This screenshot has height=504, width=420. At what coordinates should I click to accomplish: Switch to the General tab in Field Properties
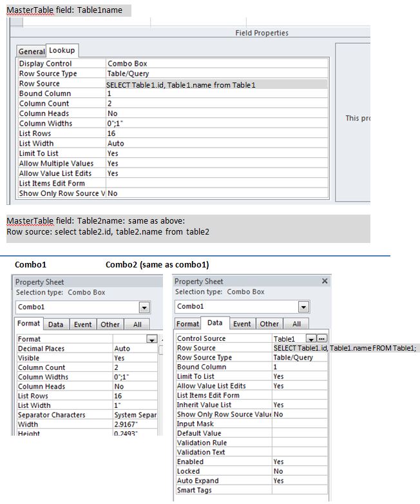[x=32, y=52]
